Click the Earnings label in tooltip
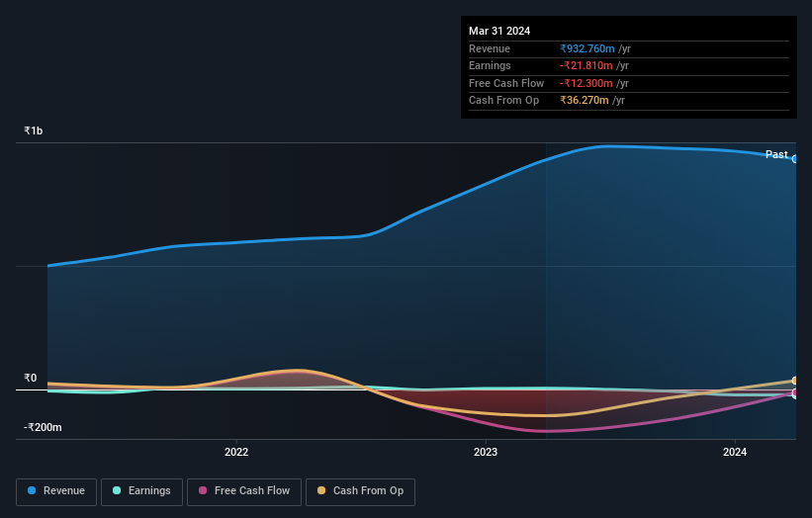812x518 pixels. point(490,65)
